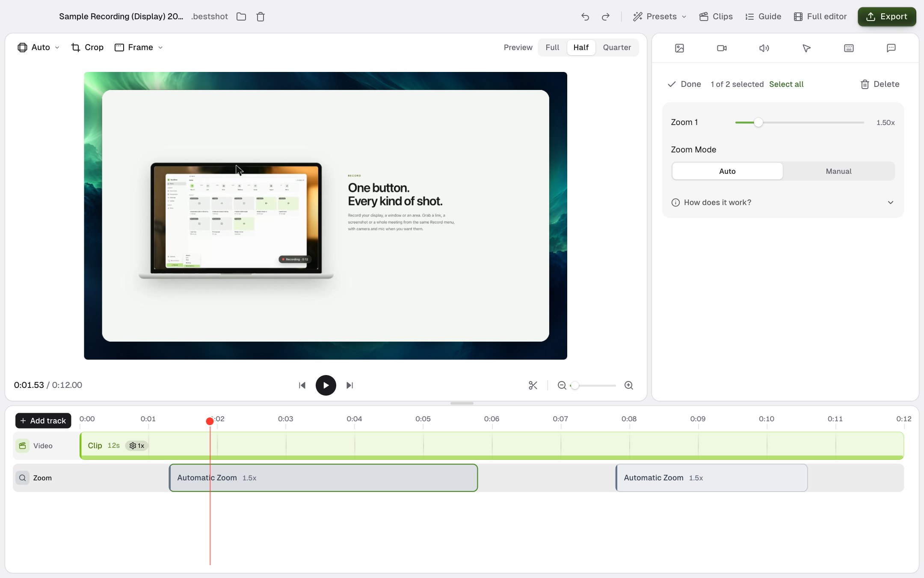Skip to the next frame marker
Viewport: 924px width, 578px height.
click(x=349, y=385)
